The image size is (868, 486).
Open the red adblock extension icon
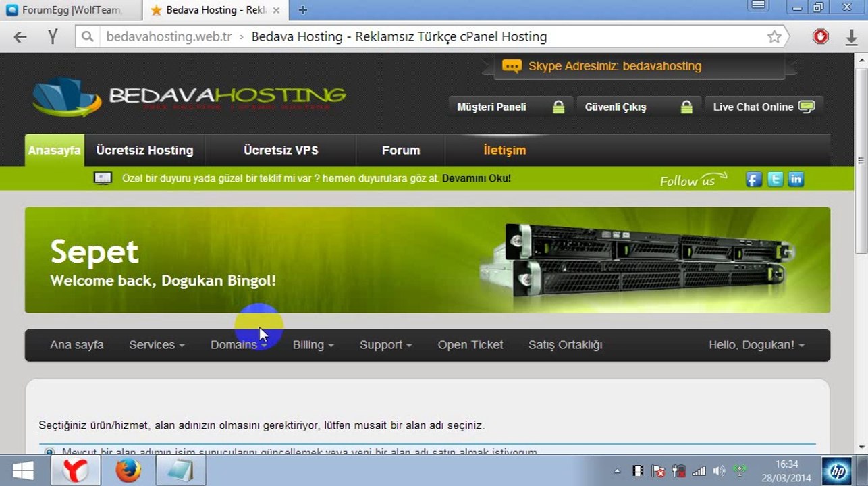pyautogui.click(x=821, y=37)
